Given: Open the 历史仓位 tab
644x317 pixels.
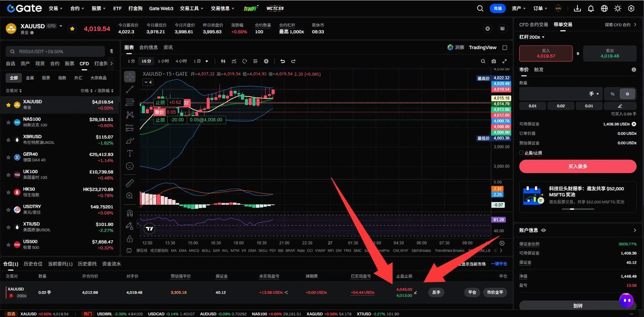Looking at the screenshot, I should point(33,264).
